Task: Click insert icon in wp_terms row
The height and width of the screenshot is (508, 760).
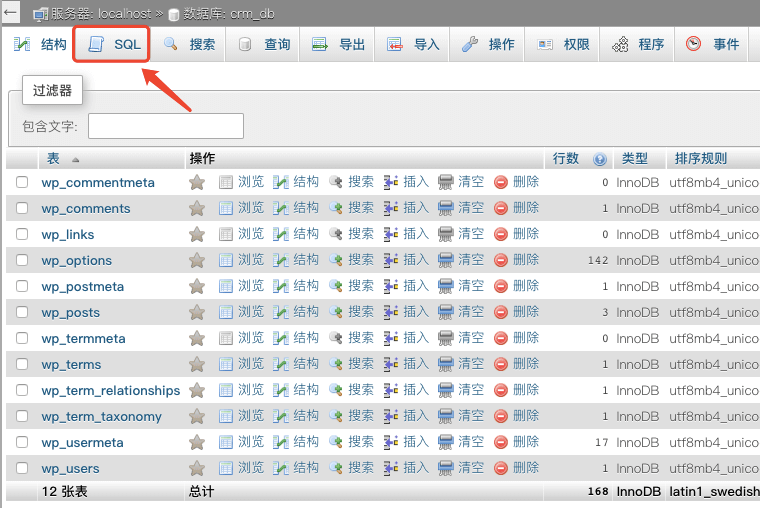Action: click(391, 364)
